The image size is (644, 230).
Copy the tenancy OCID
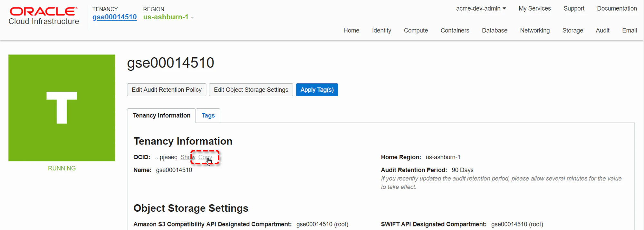point(205,157)
